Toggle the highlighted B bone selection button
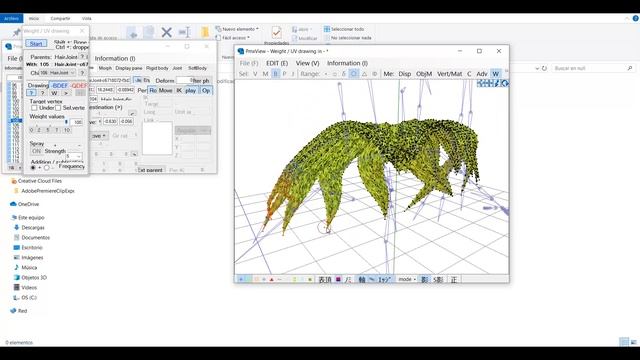This screenshot has width=640, height=360. pyautogui.click(x=275, y=74)
